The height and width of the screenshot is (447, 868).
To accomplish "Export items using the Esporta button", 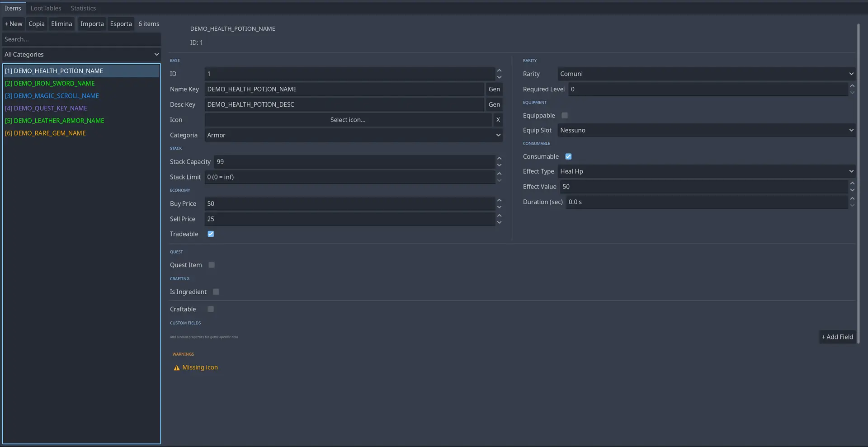I will pyautogui.click(x=121, y=24).
